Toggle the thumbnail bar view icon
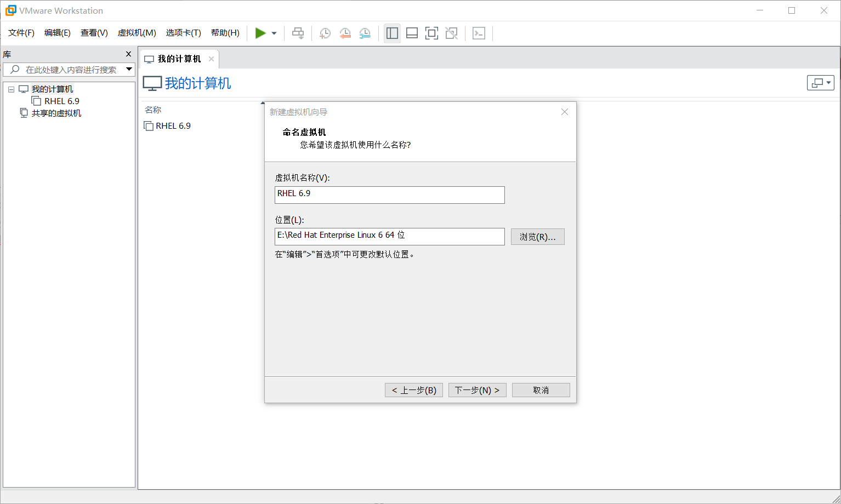This screenshot has height=504, width=841. coord(412,33)
